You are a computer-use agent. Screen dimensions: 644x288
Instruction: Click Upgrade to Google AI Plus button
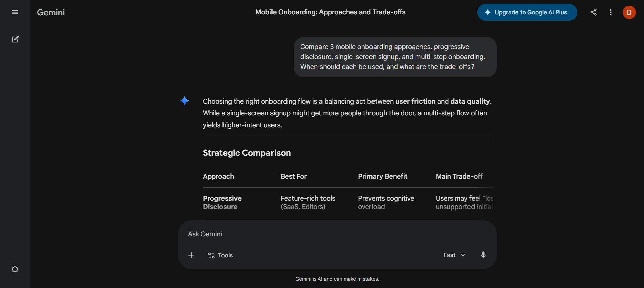527,12
